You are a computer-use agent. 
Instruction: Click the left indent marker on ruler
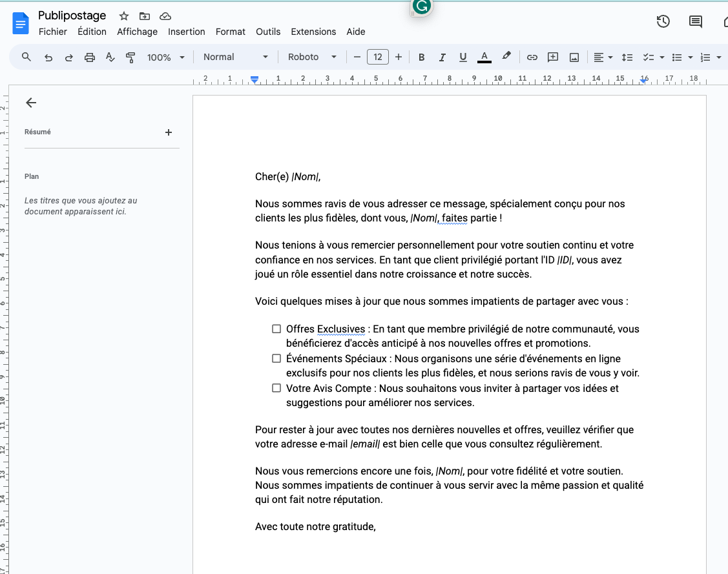255,80
